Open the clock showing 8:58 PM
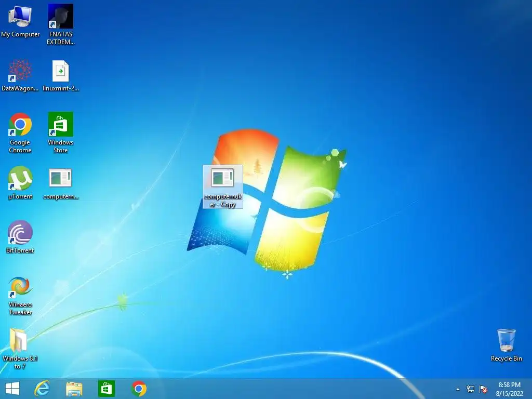532x399 pixels. pyautogui.click(x=509, y=389)
